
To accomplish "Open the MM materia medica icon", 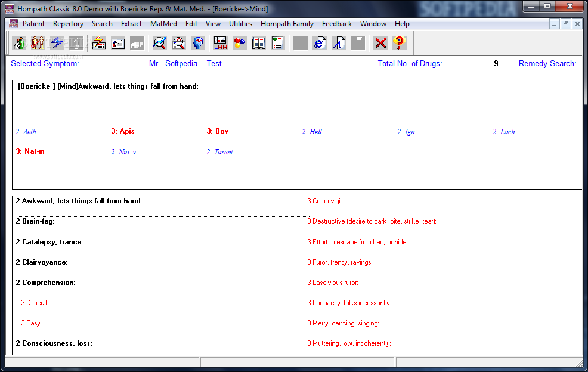I will (x=221, y=43).
